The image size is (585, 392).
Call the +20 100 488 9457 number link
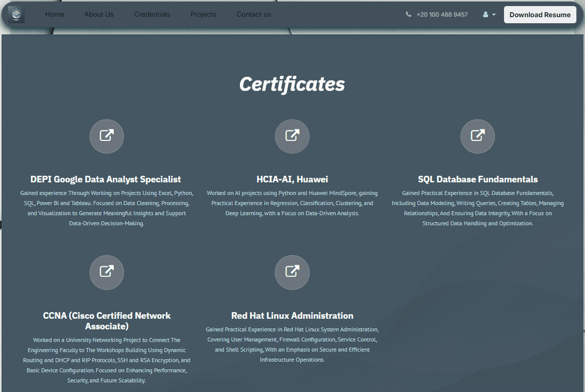tap(442, 14)
